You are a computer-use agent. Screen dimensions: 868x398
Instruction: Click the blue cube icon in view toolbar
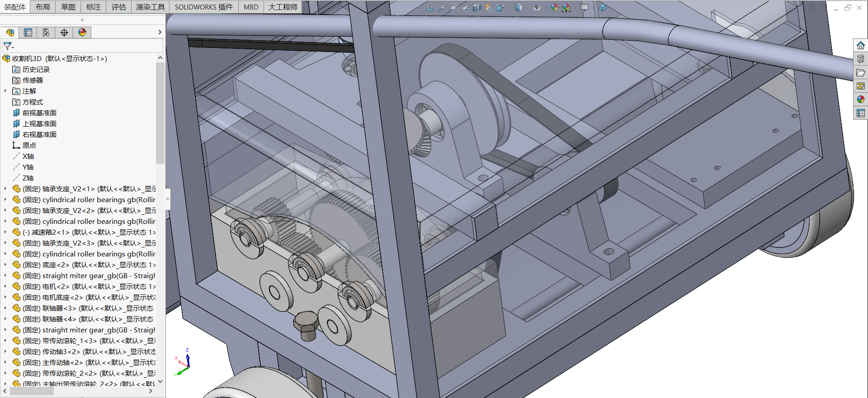click(603, 8)
